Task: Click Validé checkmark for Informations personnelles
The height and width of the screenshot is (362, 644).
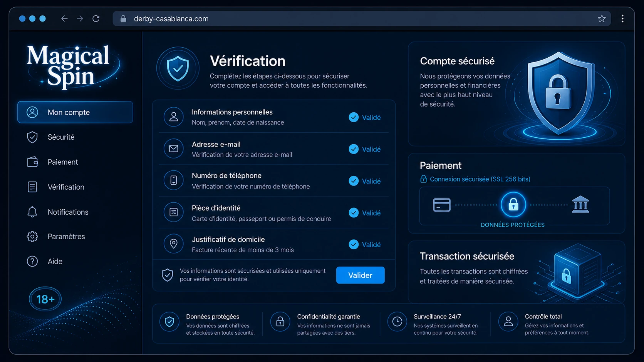Action: point(354,117)
